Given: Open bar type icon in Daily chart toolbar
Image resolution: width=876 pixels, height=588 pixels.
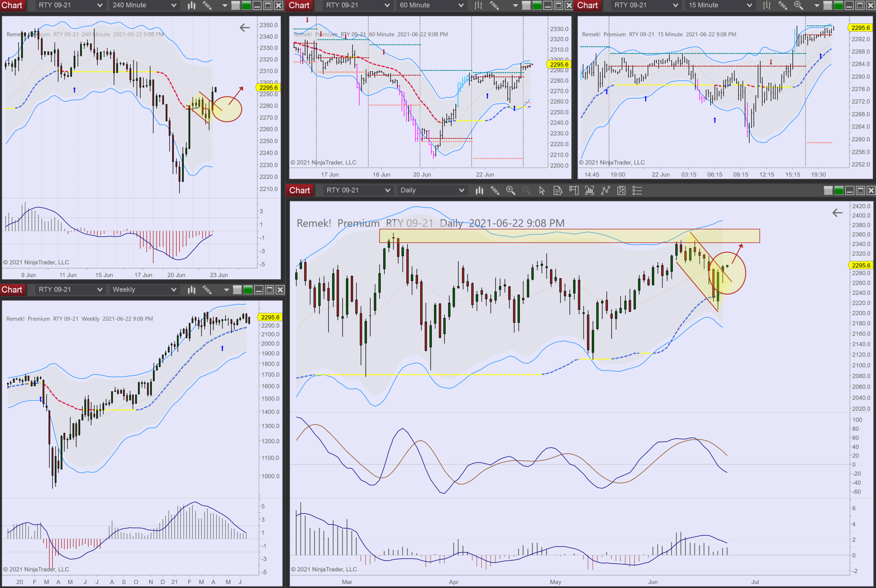Looking at the screenshot, I should 479,191.
